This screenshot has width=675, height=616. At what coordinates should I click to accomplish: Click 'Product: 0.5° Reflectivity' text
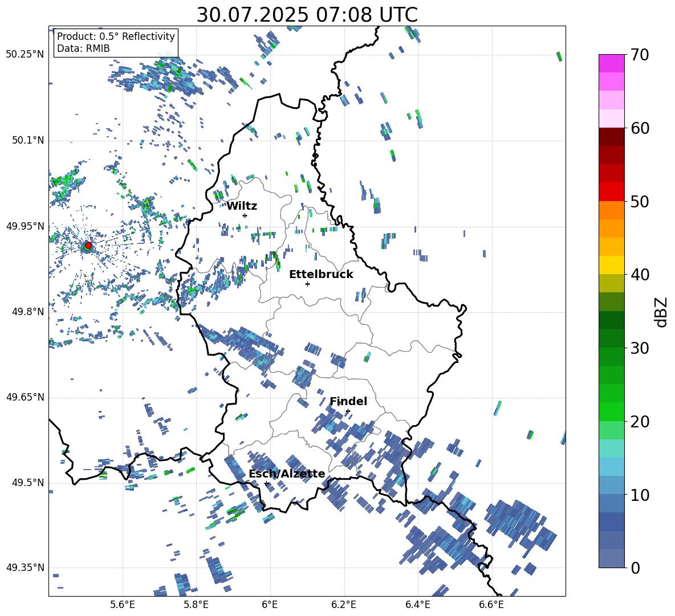point(116,36)
